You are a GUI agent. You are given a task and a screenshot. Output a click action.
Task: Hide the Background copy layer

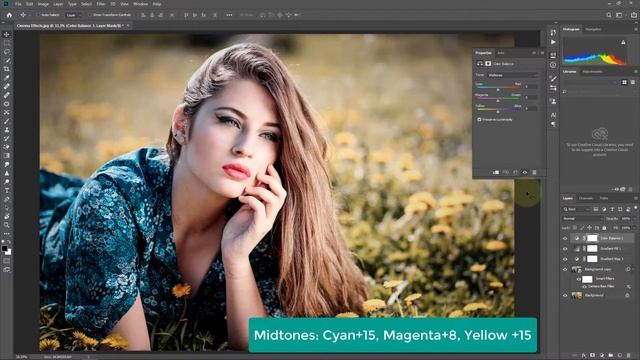tap(565, 269)
